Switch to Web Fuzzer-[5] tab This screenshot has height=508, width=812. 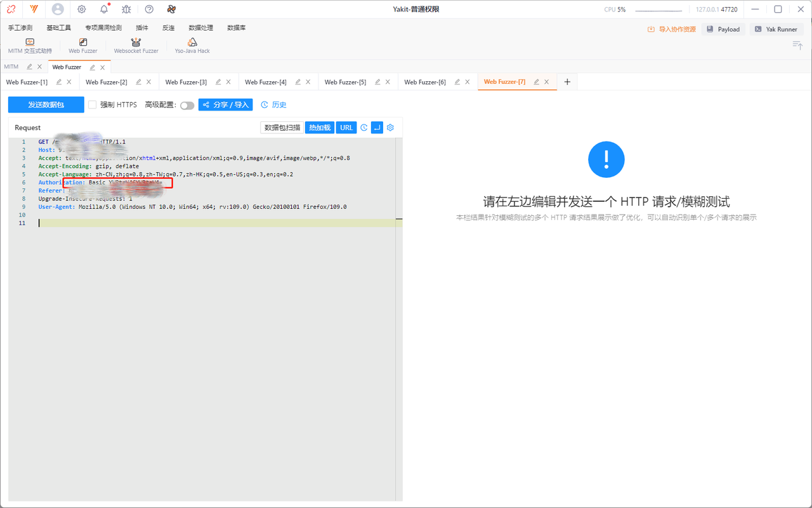tap(345, 82)
